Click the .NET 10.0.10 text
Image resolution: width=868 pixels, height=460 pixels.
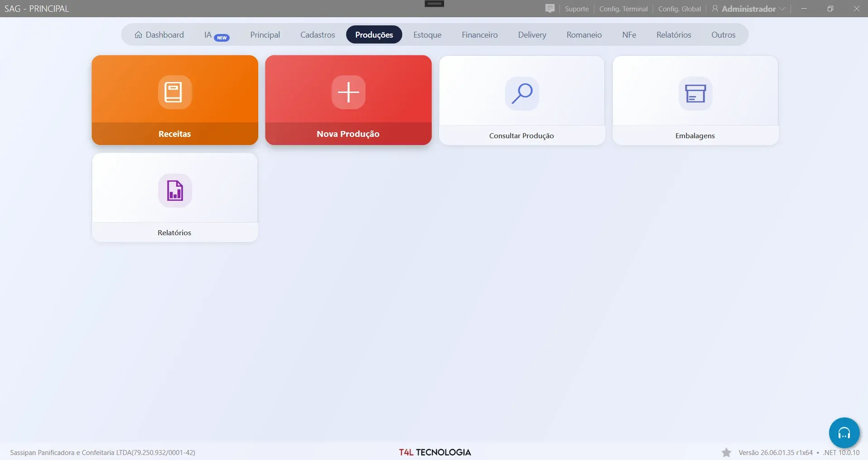point(841,452)
